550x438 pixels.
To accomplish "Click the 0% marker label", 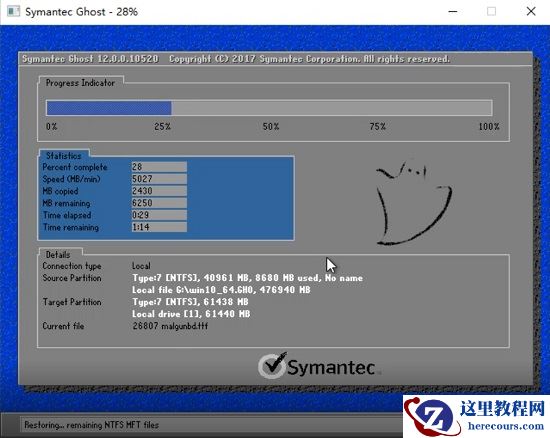I will (x=52, y=127).
